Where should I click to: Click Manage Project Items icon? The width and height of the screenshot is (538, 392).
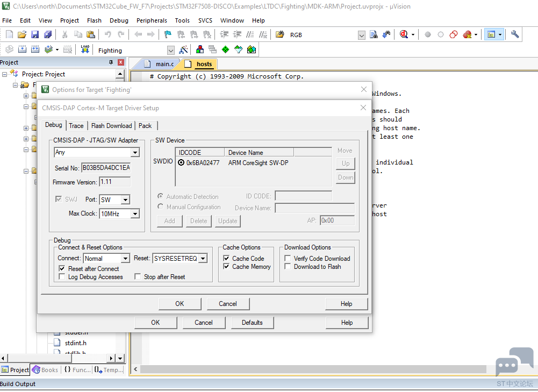(200, 50)
